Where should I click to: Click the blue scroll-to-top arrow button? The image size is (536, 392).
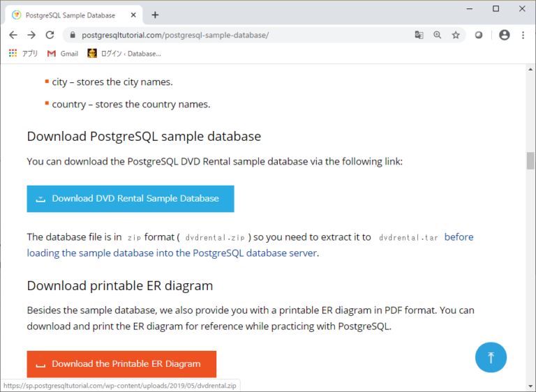[491, 358]
